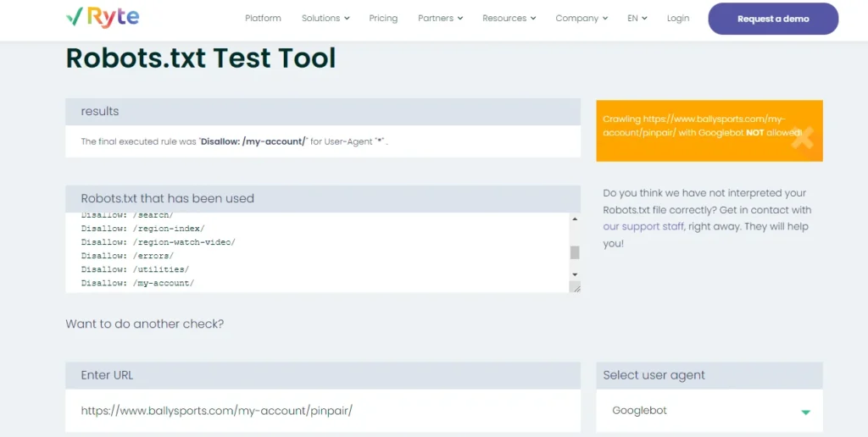Click 'Want to do another check?' text

point(144,324)
